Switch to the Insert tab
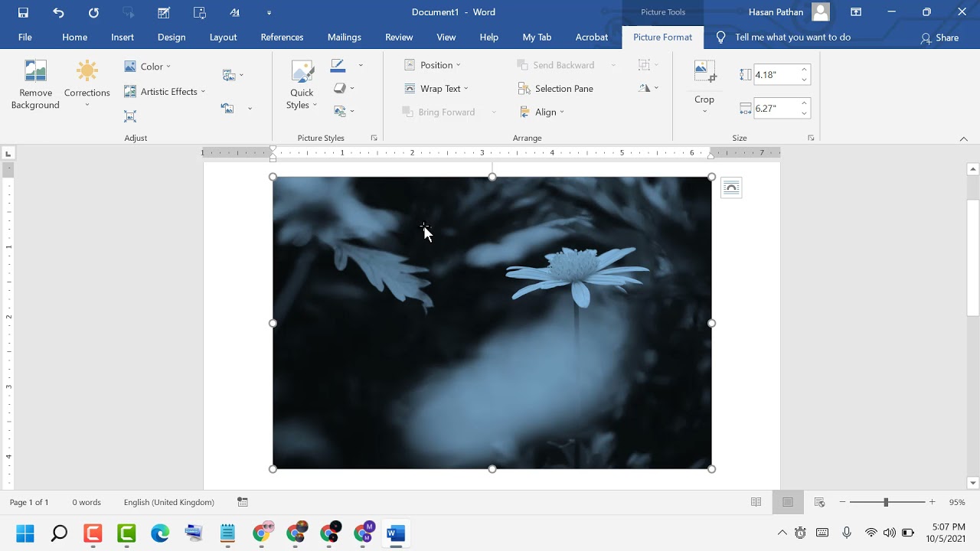This screenshot has height=551, width=980. [x=122, y=37]
